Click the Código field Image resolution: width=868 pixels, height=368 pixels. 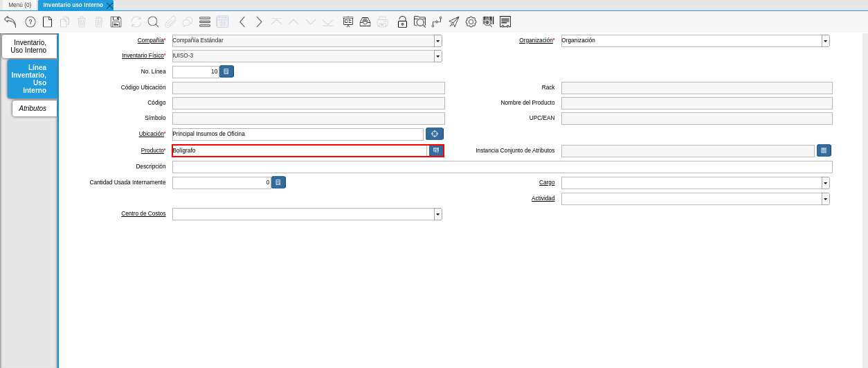[309, 103]
